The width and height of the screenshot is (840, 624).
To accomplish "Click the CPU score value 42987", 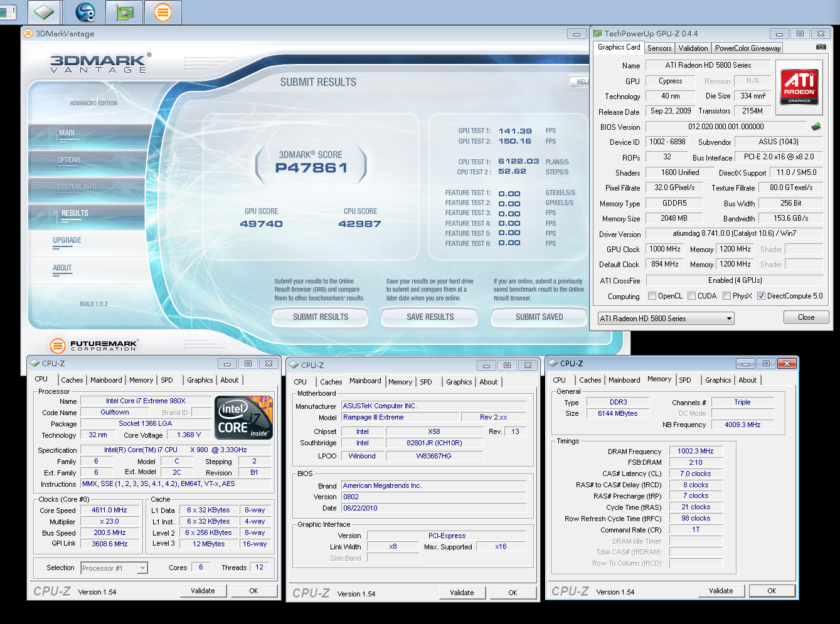I will pyautogui.click(x=359, y=224).
